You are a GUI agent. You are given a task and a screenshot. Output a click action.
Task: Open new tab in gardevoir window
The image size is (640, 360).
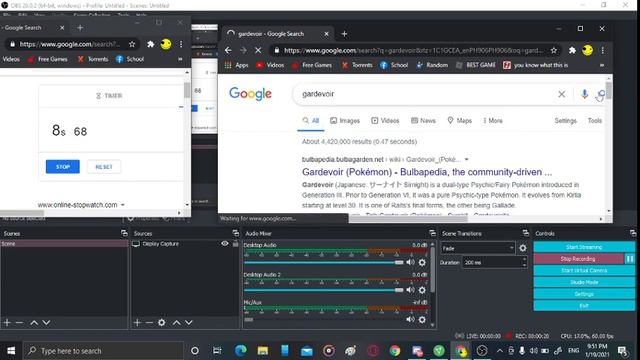coord(344,33)
